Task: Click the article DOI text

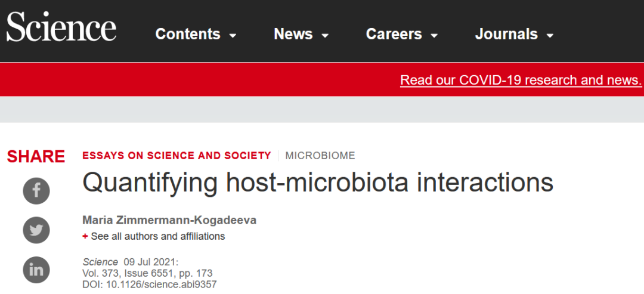Action: tap(150, 284)
